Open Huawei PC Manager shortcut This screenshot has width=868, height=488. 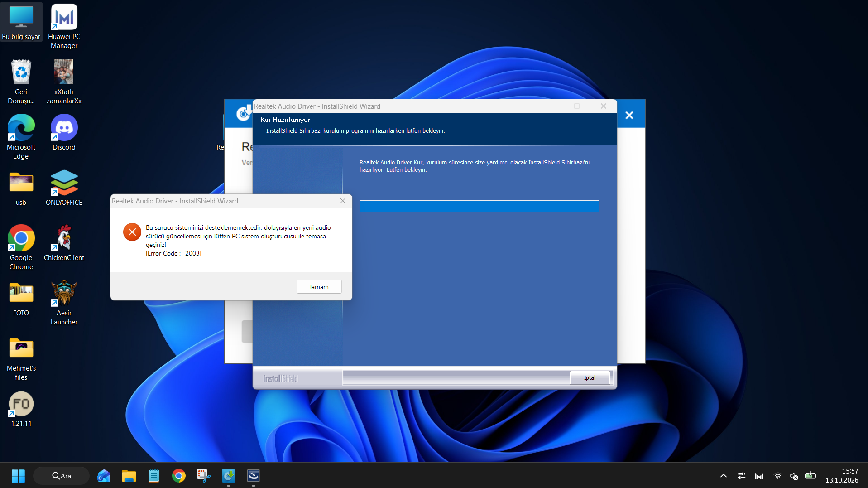point(64,27)
